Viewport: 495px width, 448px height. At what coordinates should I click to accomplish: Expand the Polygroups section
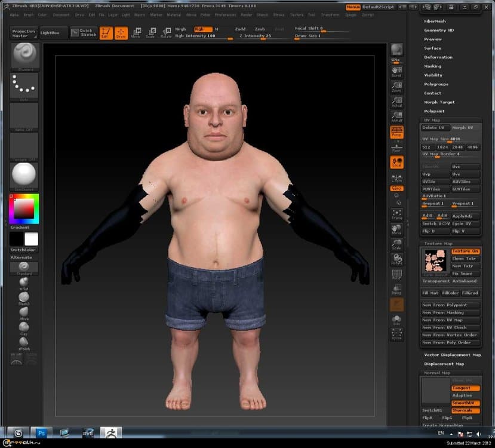point(435,84)
